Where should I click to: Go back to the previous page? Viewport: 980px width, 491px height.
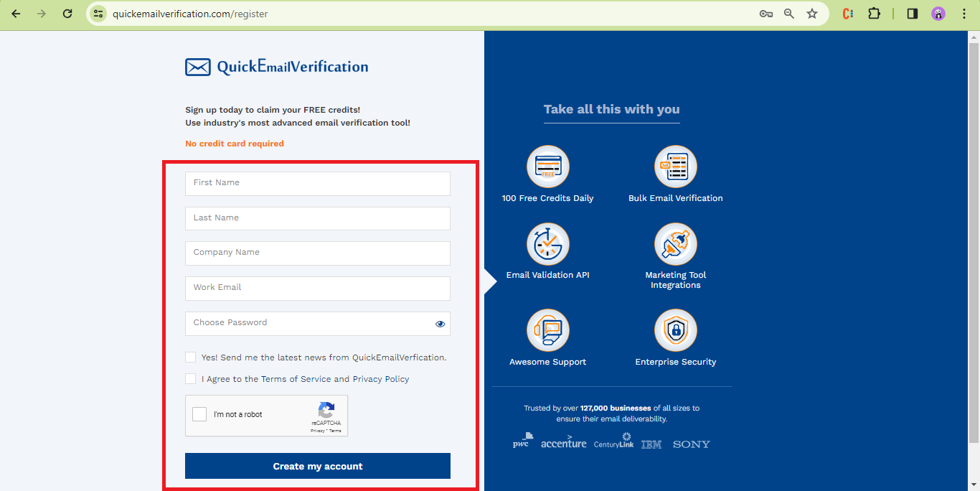(x=16, y=14)
